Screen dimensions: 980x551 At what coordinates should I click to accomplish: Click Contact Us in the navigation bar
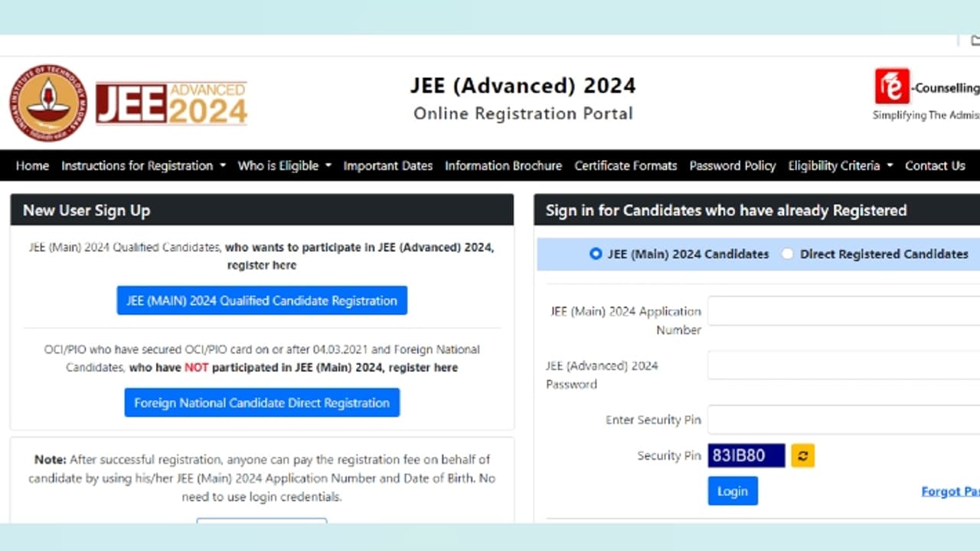[935, 165]
